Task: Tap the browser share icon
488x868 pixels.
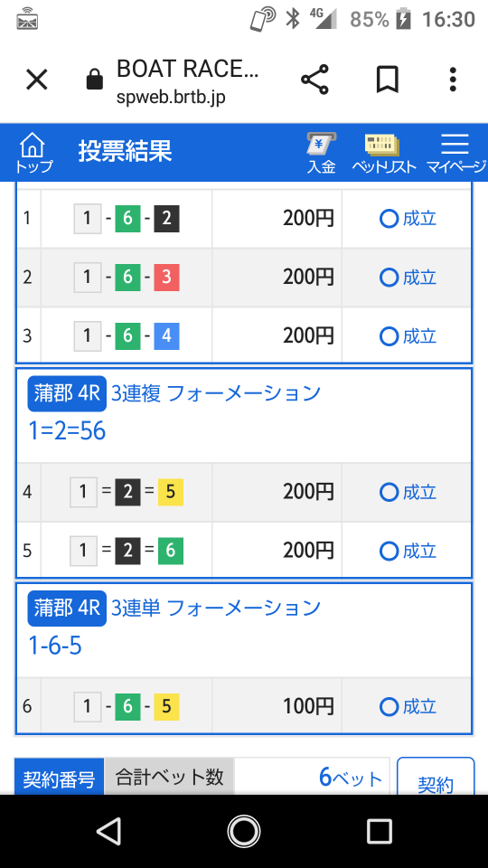Action: 314,80
